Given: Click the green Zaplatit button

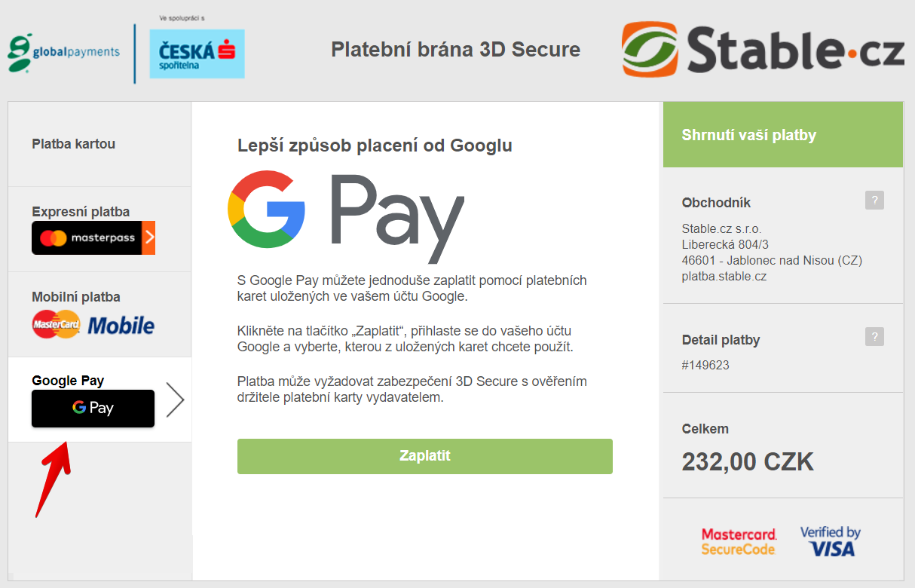Looking at the screenshot, I should point(425,456).
